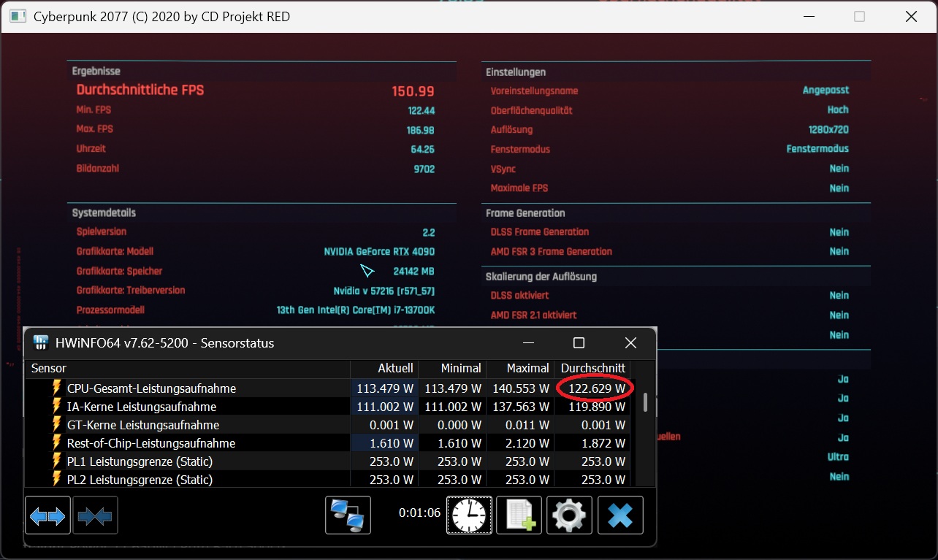Click the Cyberpunk 2077 window title icon

click(18, 16)
